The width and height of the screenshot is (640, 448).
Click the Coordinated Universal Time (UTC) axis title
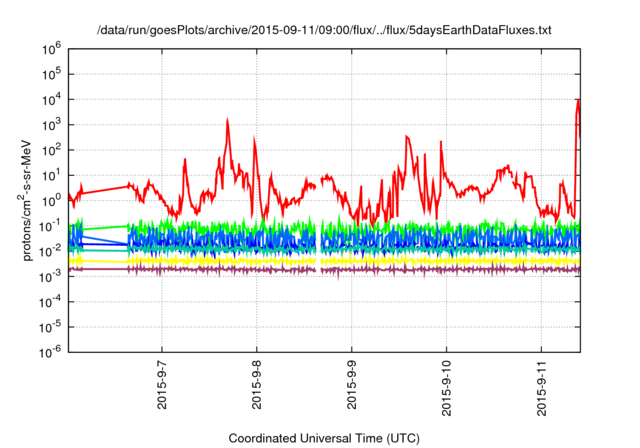pos(324,439)
